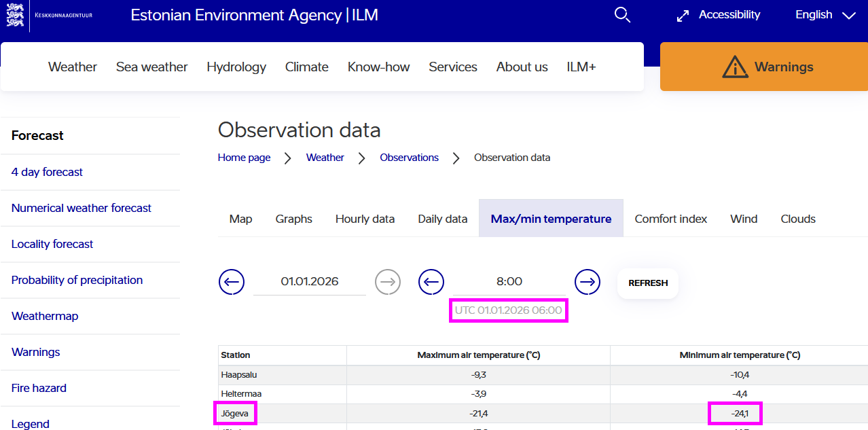868x430 pixels.
Task: Click the 8:00 time field
Action: coord(509,281)
